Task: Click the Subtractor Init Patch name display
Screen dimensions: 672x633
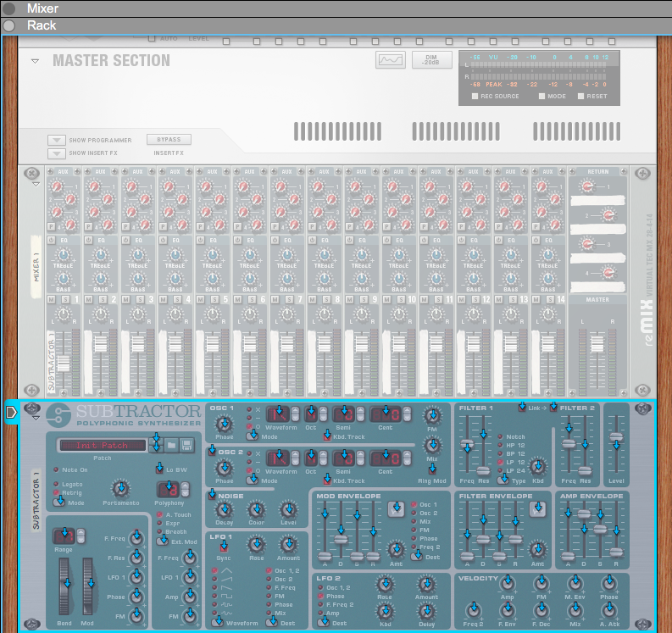Action: point(103,445)
